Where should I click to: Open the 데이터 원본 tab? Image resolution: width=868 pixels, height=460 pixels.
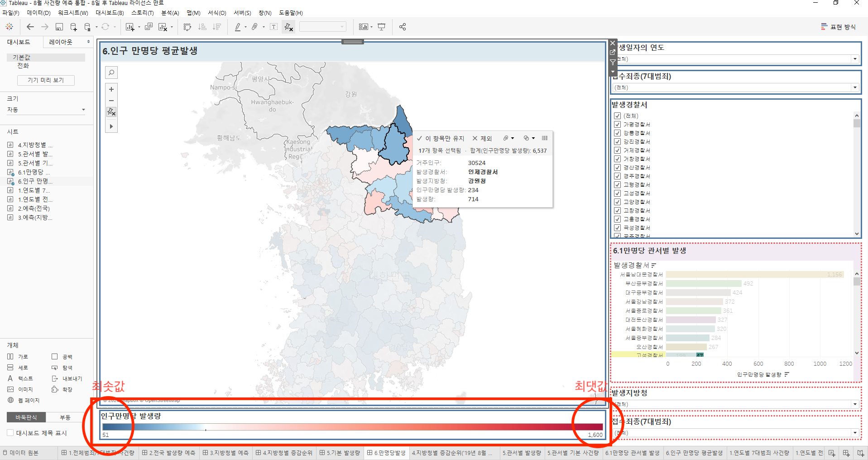coord(21,453)
